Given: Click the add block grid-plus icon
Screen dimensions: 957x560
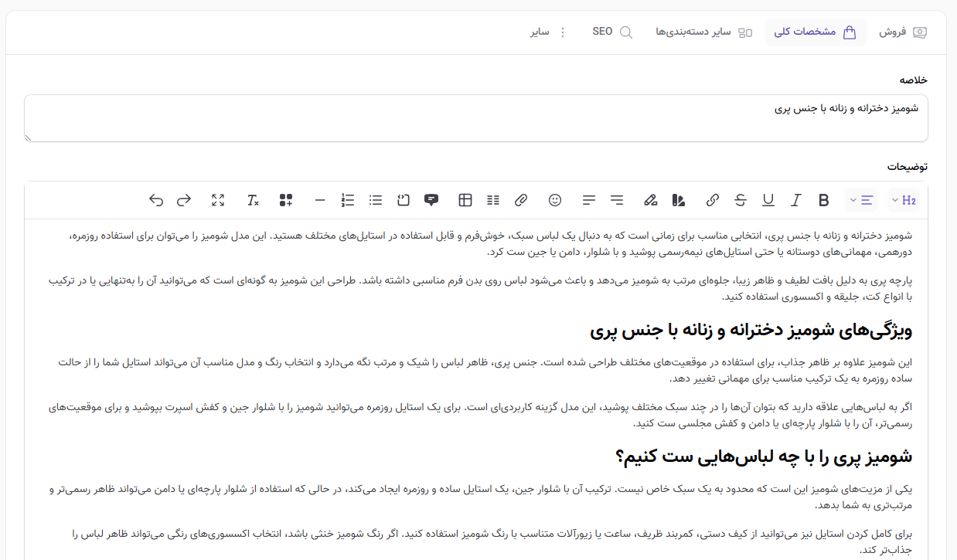Looking at the screenshot, I should point(286,200).
